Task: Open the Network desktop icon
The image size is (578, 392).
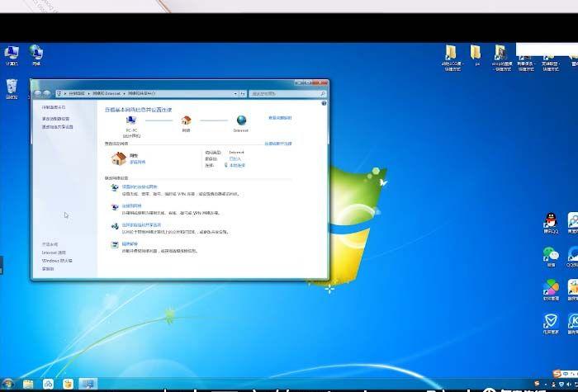Action: pyautogui.click(x=36, y=54)
